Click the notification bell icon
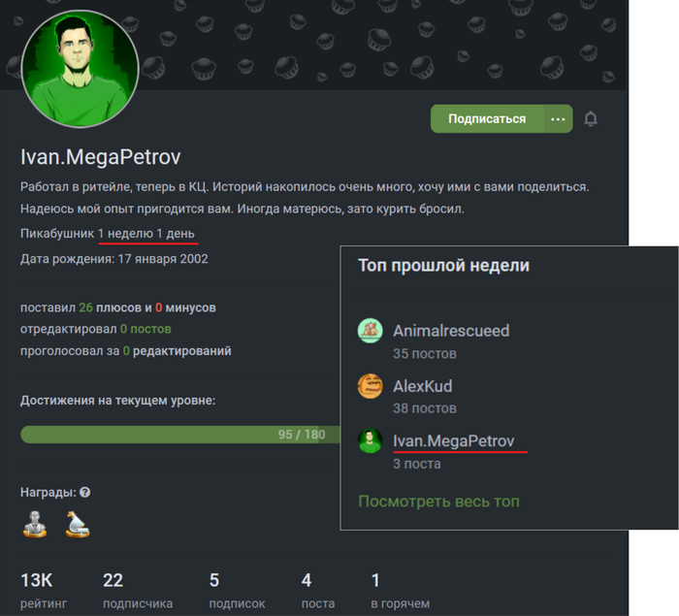The image size is (679, 616). pyautogui.click(x=591, y=118)
